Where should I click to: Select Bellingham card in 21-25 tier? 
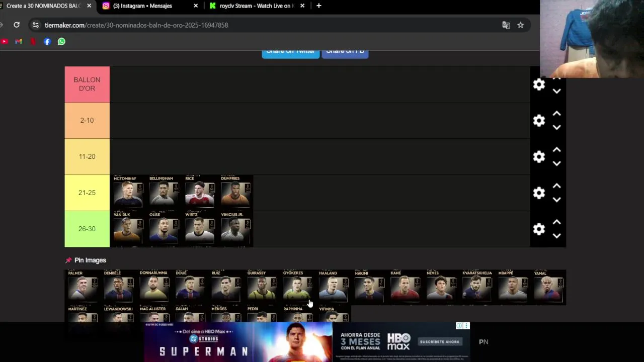164,193
